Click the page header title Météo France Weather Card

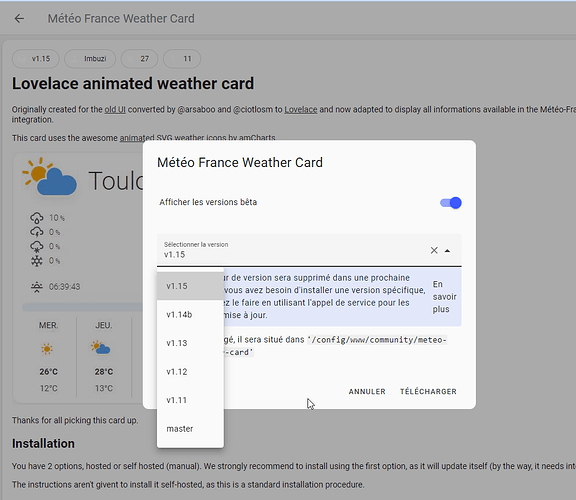coord(121,18)
